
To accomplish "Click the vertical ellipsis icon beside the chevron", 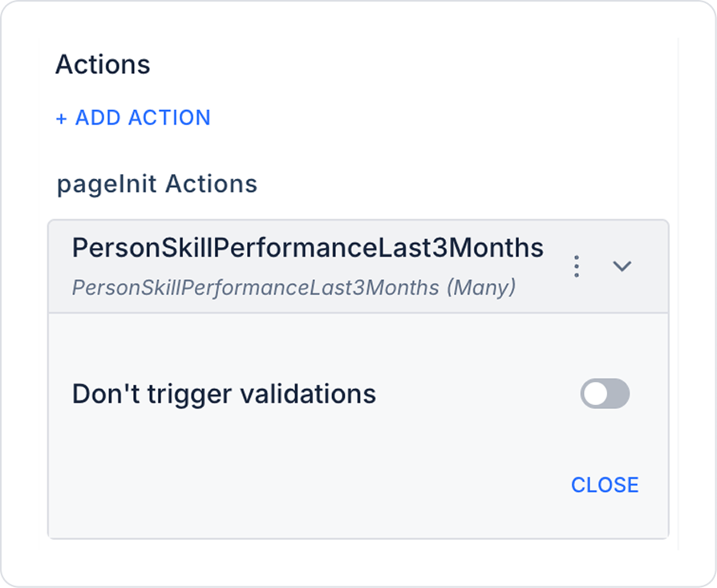I will (577, 266).
